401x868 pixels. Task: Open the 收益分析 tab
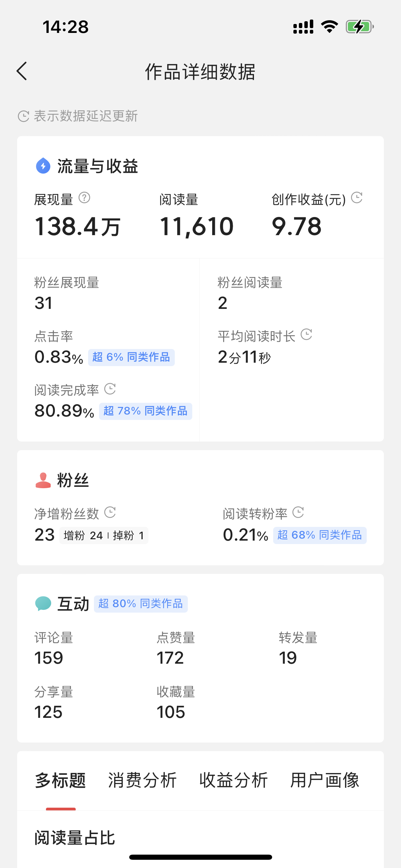(233, 781)
